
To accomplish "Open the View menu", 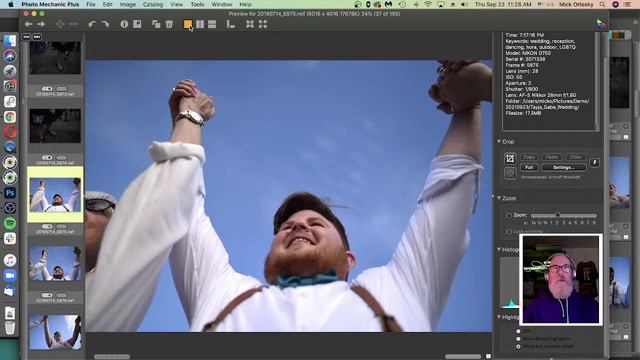I will pos(176,4).
